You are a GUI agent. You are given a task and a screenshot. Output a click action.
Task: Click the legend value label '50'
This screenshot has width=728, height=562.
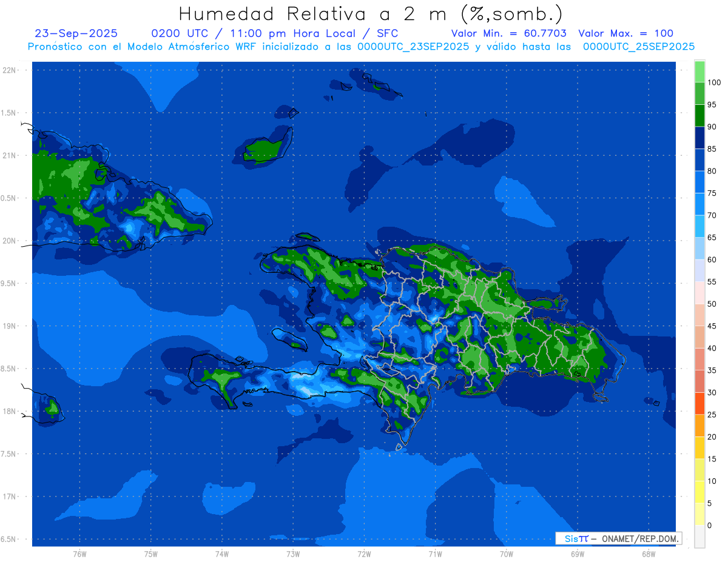click(712, 304)
